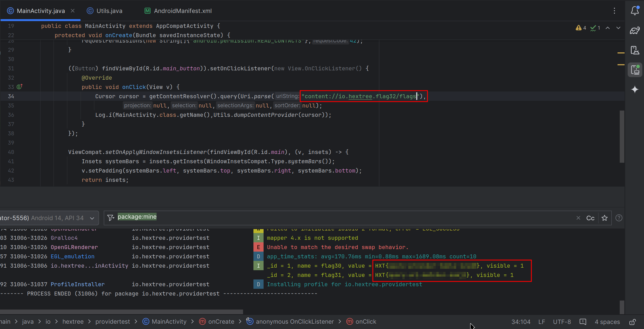644x329 pixels.
Task: Click the reader mode status bar icon
Action: click(583, 322)
